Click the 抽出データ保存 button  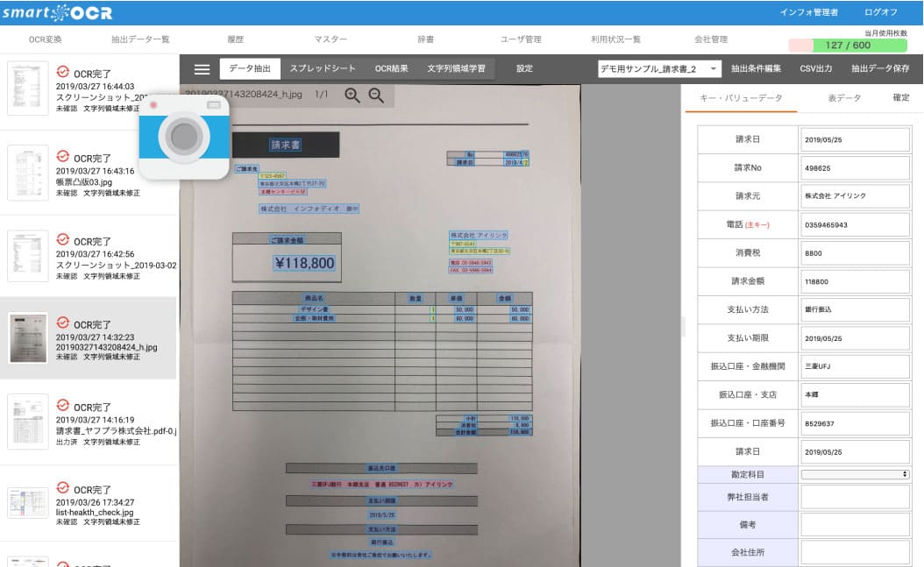pyautogui.click(x=880, y=69)
